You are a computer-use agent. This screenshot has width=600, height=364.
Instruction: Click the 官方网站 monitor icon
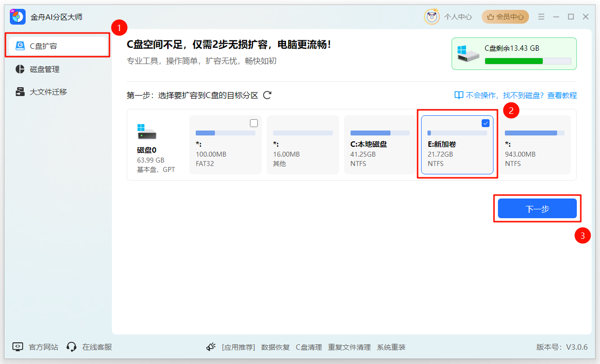[x=18, y=347]
